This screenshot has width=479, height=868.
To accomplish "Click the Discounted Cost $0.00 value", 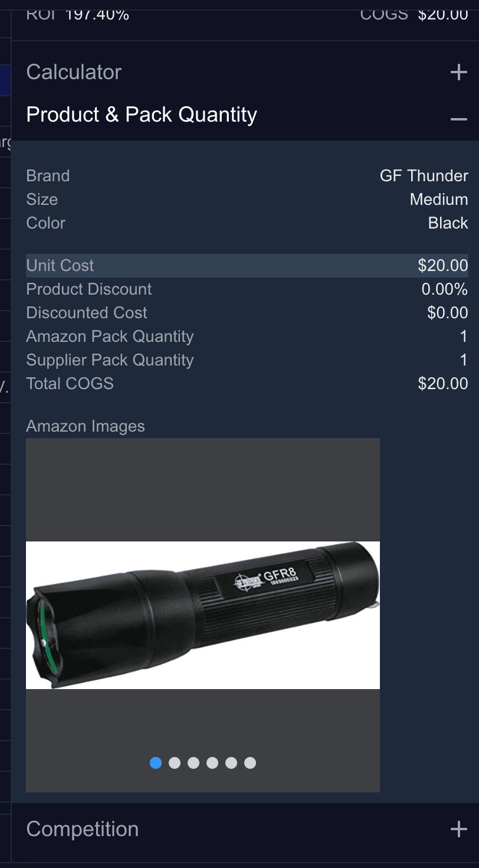I will pos(448,313).
